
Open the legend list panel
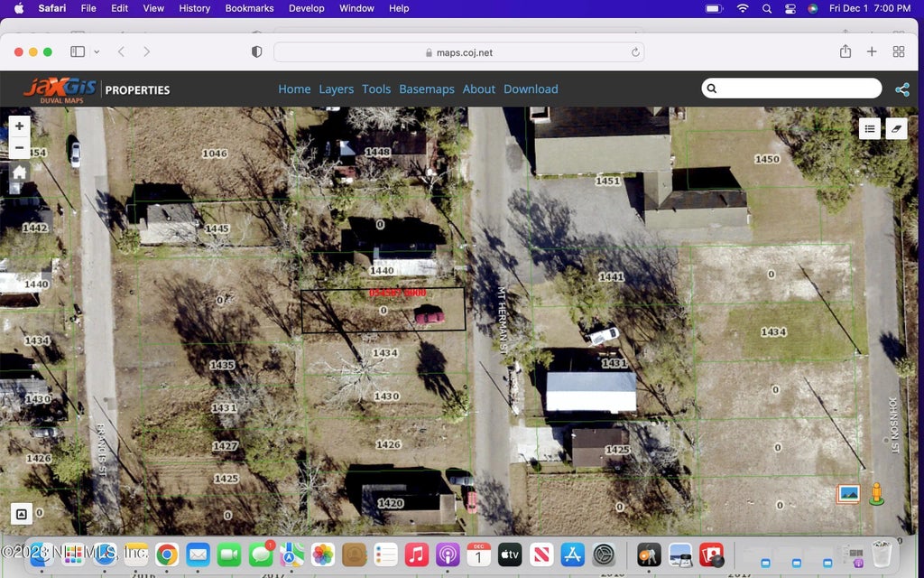pyautogui.click(x=870, y=128)
